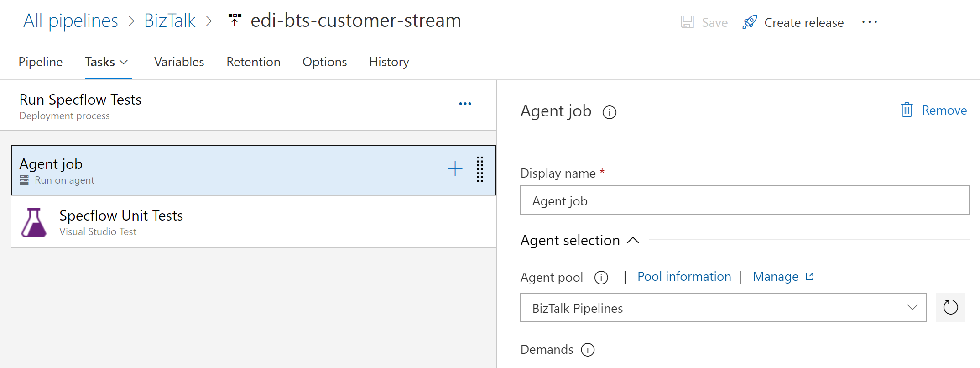The width and height of the screenshot is (980, 368).
Task: Select the Specflow Unit Tests task
Action: pyautogui.click(x=254, y=222)
